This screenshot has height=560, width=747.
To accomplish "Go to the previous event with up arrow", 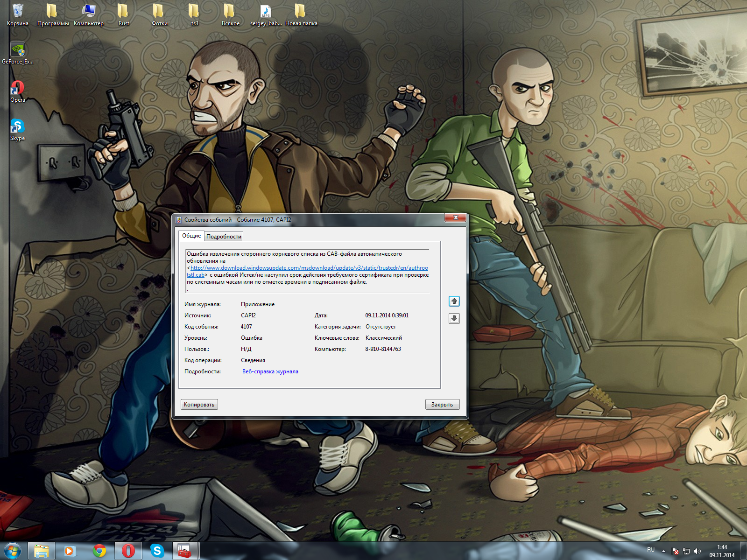I will (454, 301).
